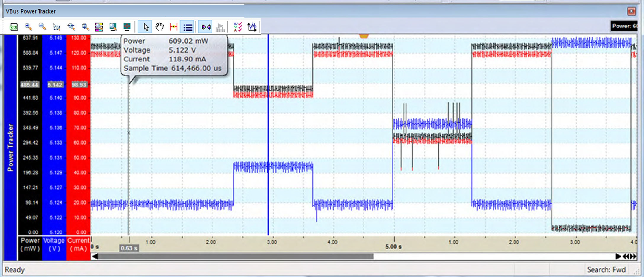The height and width of the screenshot is (277, 644).
Task: Click the Current (mA) axis label
Action: [79, 245]
